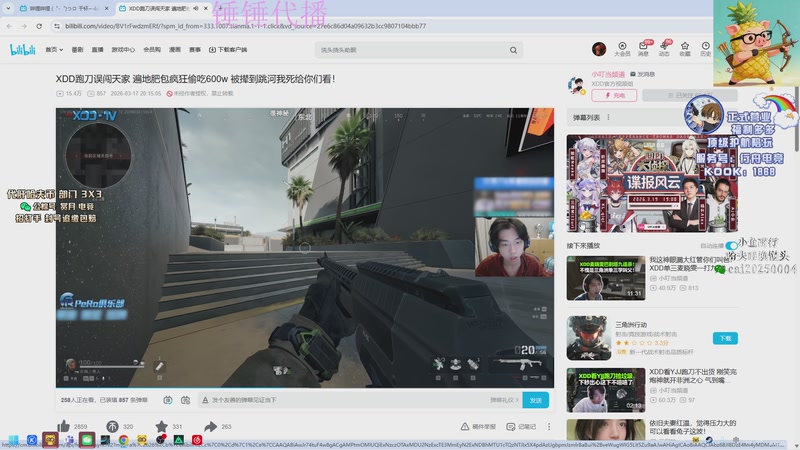Click the 发送 send button
The width and height of the screenshot is (800, 450).
(x=535, y=400)
